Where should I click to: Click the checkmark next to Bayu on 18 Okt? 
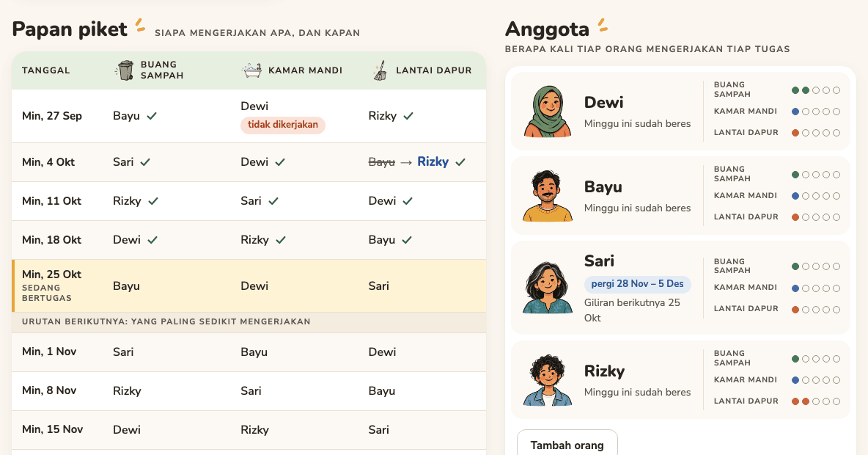tap(407, 240)
